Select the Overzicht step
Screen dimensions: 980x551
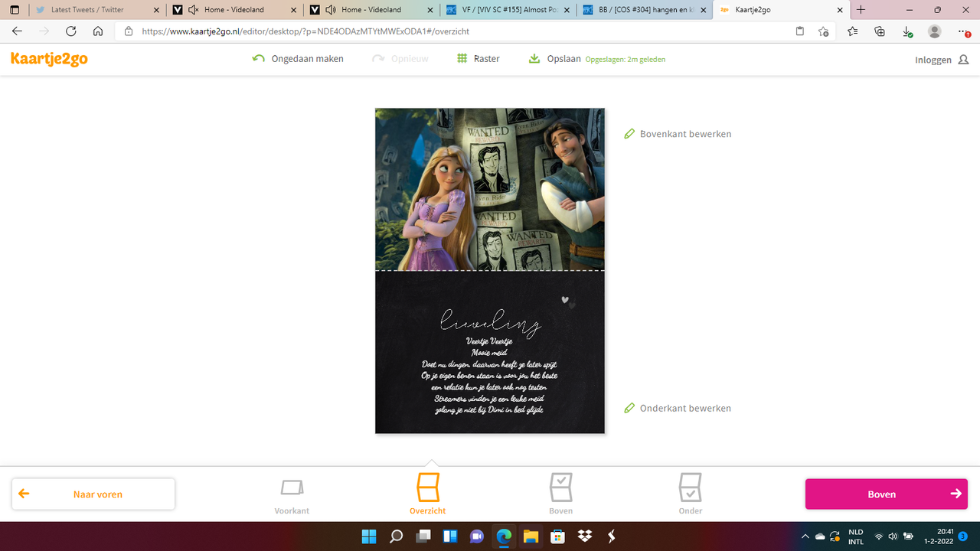pyautogui.click(x=428, y=494)
